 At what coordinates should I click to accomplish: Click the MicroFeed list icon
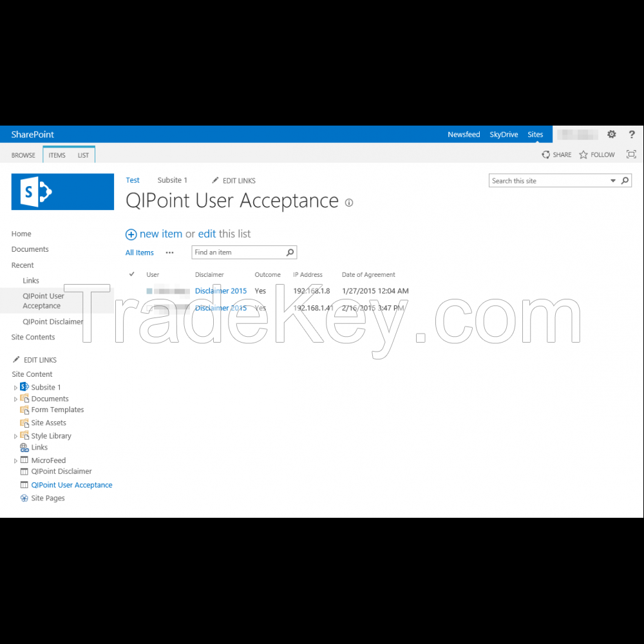24,460
